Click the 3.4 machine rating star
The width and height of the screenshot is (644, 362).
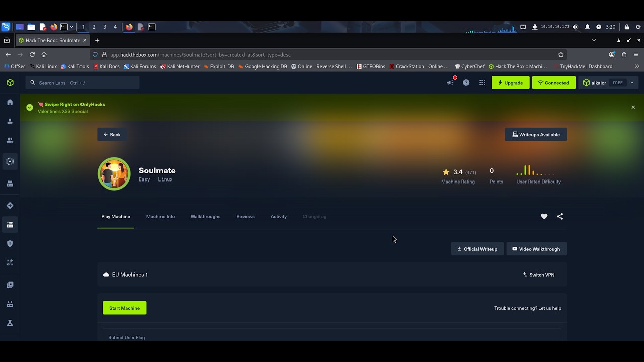(x=446, y=172)
